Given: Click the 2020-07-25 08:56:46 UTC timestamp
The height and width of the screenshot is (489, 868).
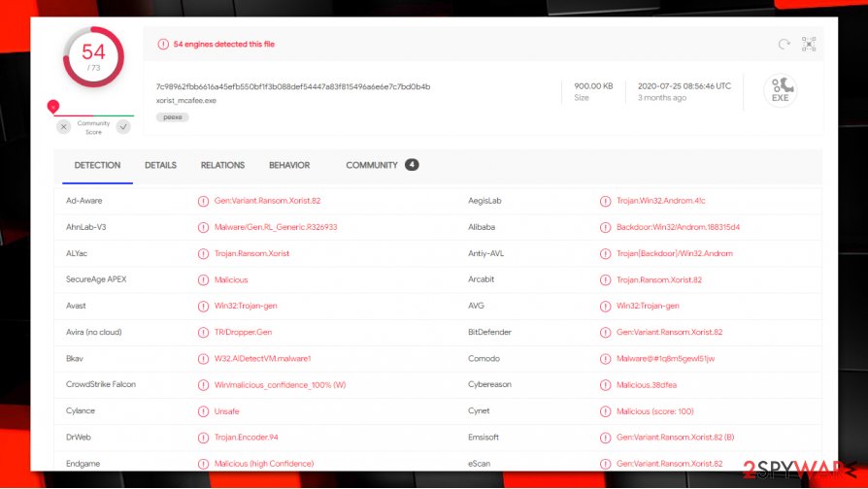Looking at the screenshot, I should (684, 86).
